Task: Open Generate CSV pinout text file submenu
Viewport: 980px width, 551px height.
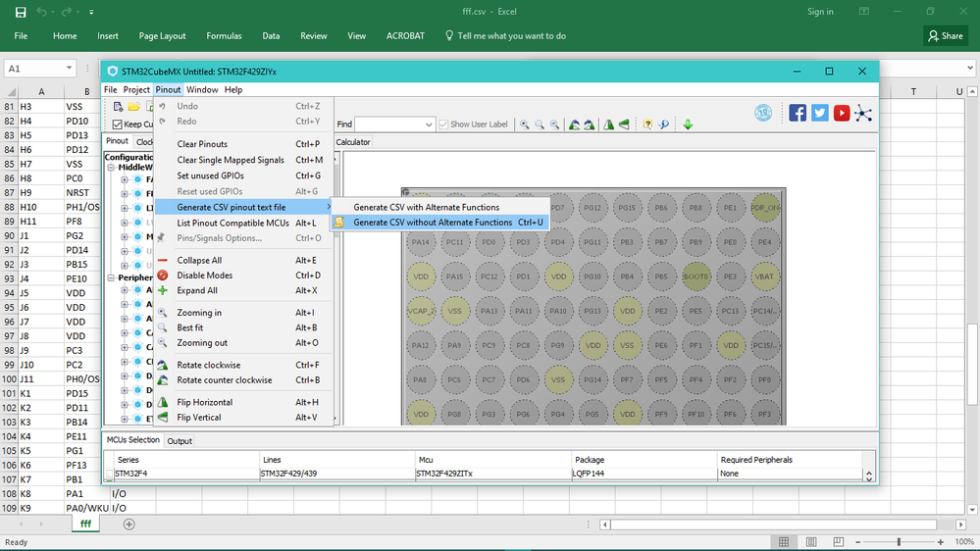Action: (243, 207)
